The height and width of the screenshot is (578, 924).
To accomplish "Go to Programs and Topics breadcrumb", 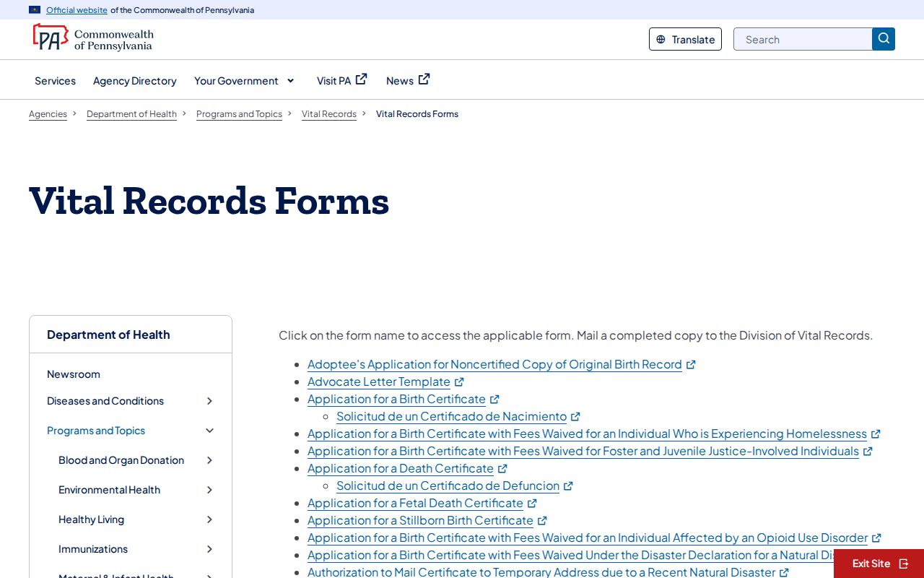I will coord(239,114).
